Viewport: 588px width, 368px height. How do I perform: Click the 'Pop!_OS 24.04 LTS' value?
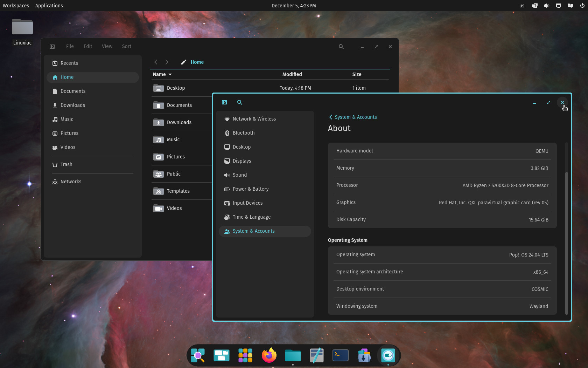coord(528,255)
